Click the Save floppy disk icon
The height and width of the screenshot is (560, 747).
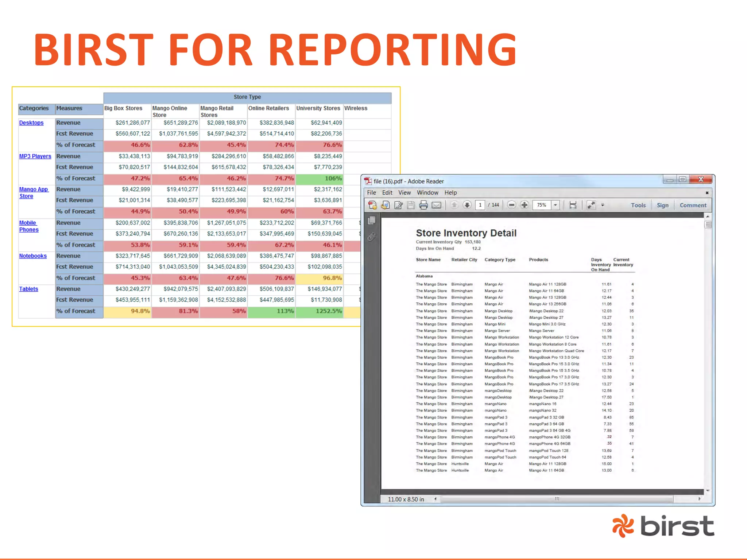coord(411,205)
